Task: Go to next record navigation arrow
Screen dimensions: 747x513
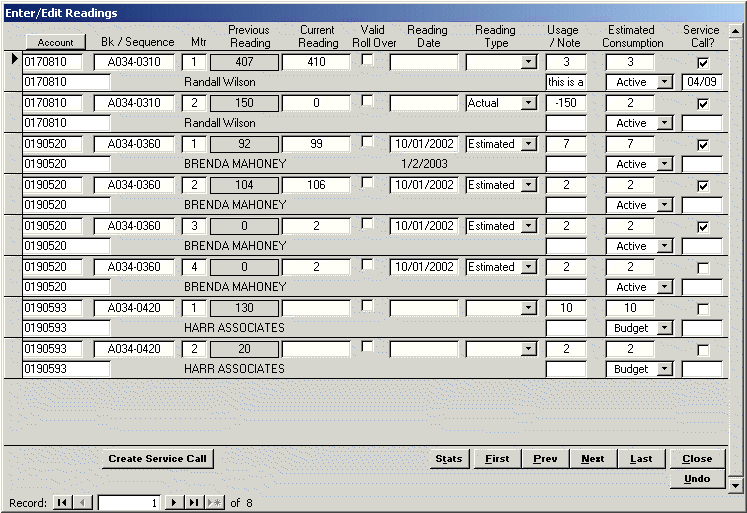Action: [174, 503]
